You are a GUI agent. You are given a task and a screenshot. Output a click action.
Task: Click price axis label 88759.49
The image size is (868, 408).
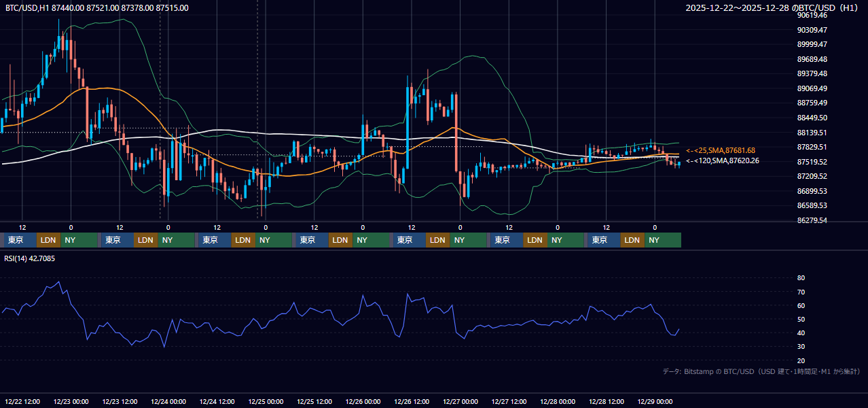pyautogui.click(x=812, y=103)
